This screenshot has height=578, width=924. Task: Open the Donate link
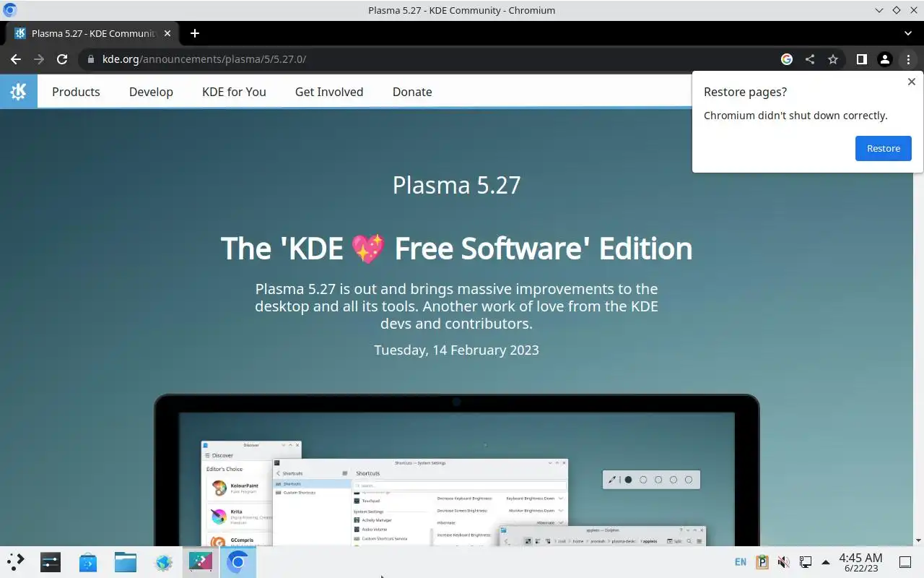click(412, 92)
